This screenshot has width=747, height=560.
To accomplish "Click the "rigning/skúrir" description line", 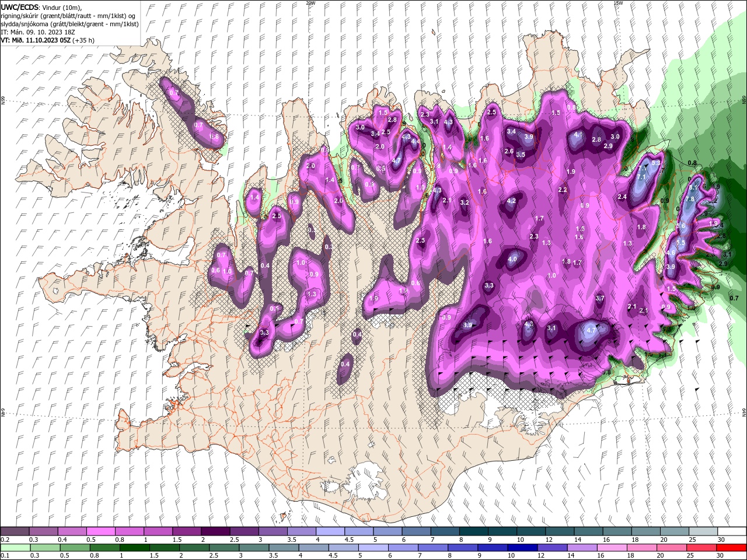I will pyautogui.click(x=68, y=15).
